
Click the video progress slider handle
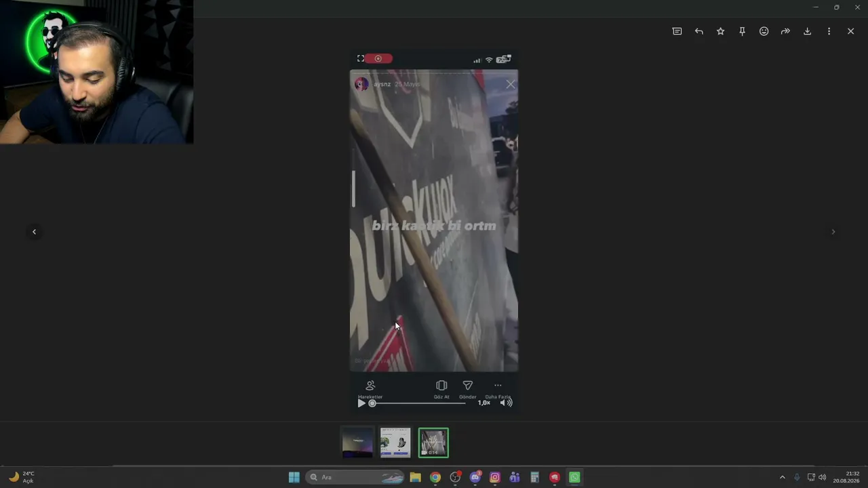[x=372, y=403]
